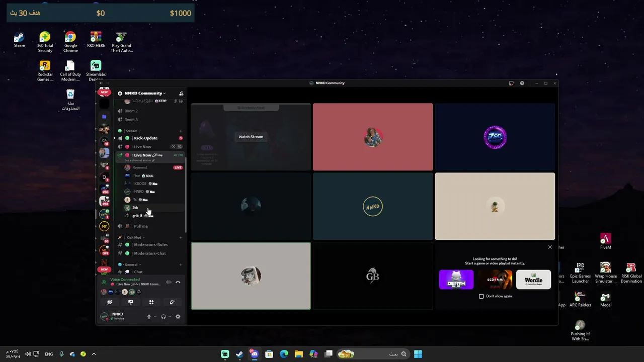Select user grib_5 in the voice list

[153, 216]
